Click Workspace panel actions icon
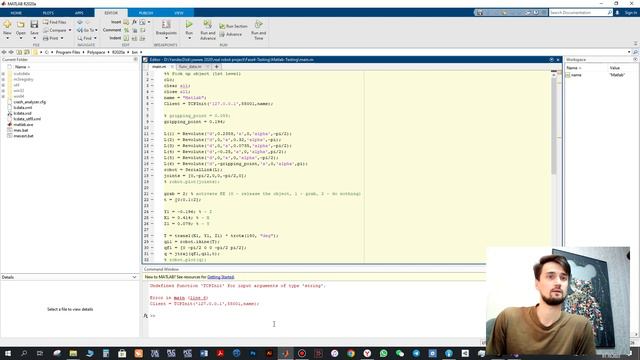Image resolution: width=640 pixels, height=360 pixels. 636,60
